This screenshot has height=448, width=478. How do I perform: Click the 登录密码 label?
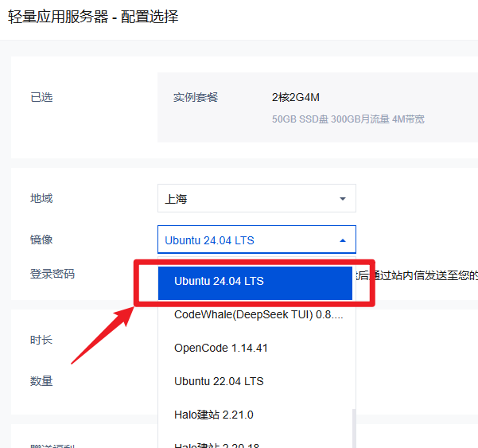[x=52, y=274]
